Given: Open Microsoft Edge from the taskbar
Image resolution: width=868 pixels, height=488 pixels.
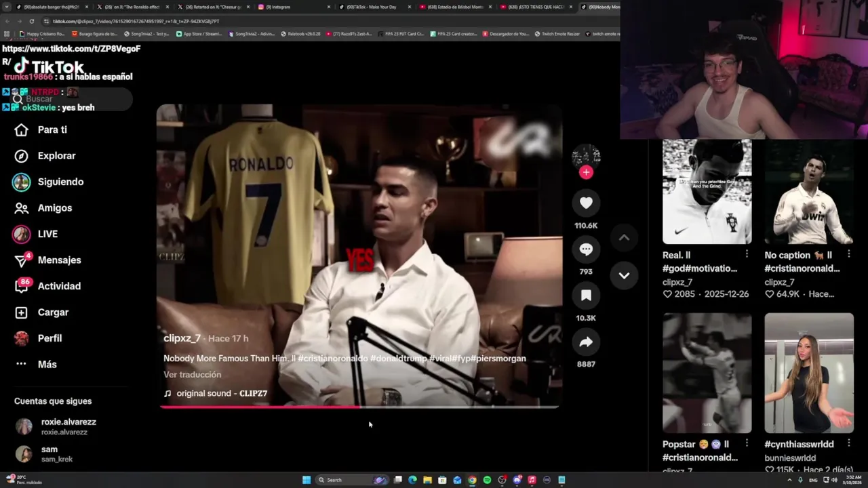Looking at the screenshot, I should click(412, 480).
